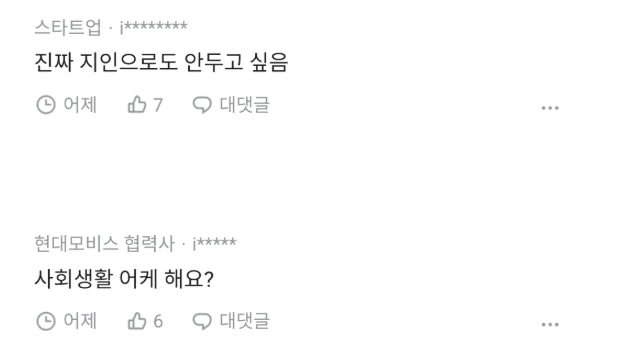
Task: Click the clock icon under 사회생활 어케 해요 comment
Action: click(46, 321)
